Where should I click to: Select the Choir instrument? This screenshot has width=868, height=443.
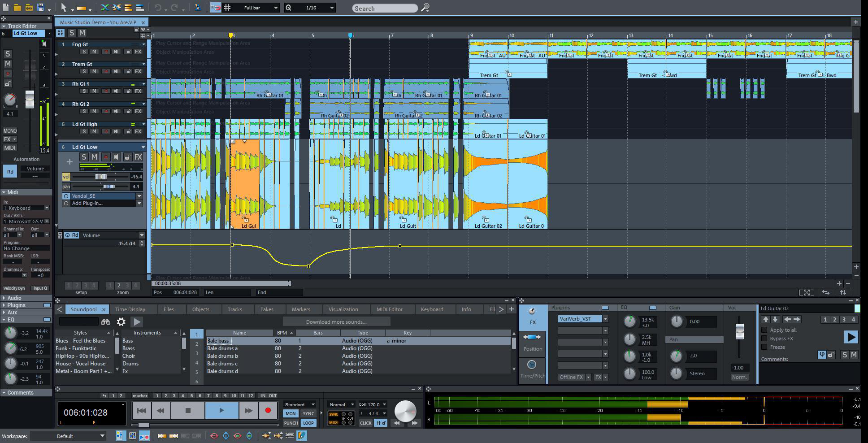tap(129, 356)
